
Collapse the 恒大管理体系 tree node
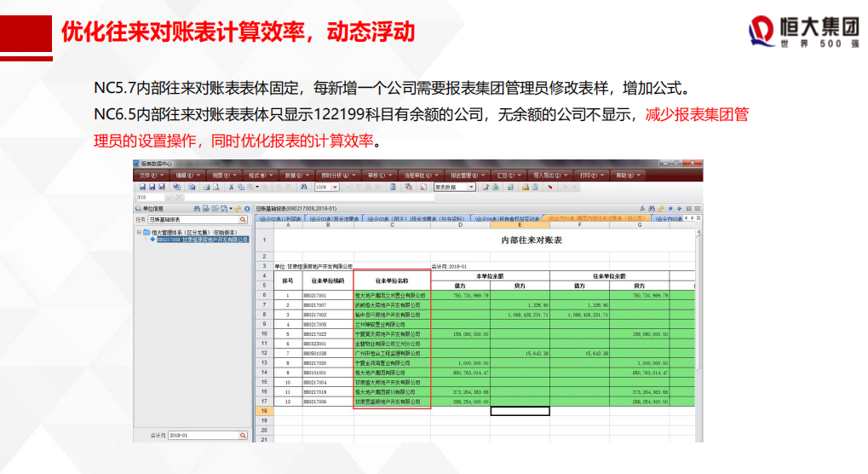[x=139, y=233]
